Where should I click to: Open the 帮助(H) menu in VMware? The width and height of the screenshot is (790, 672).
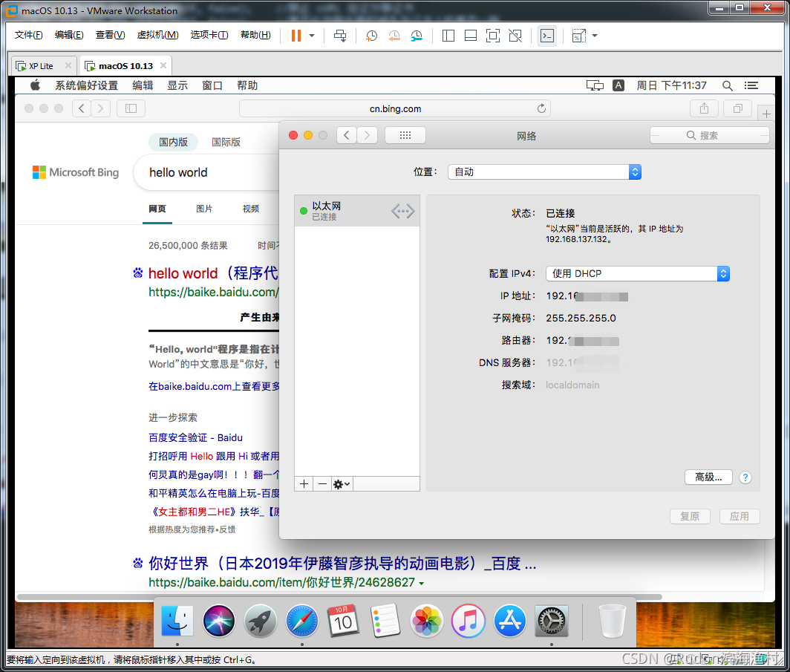[255, 35]
